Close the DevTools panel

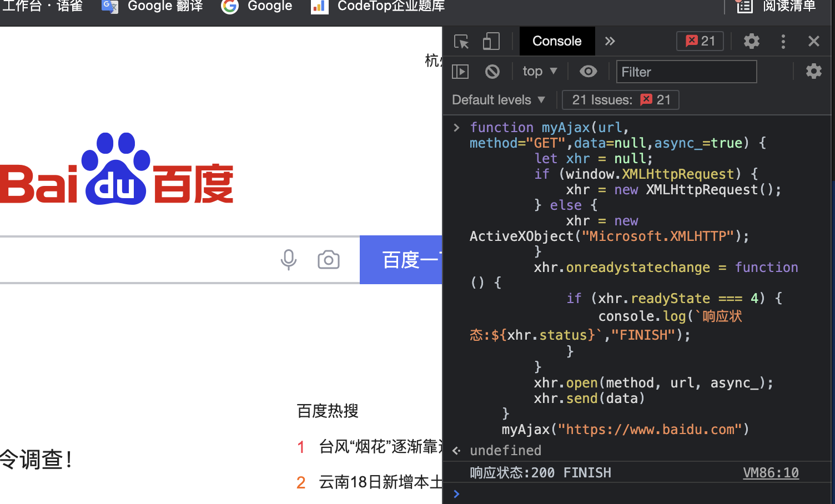tap(814, 41)
